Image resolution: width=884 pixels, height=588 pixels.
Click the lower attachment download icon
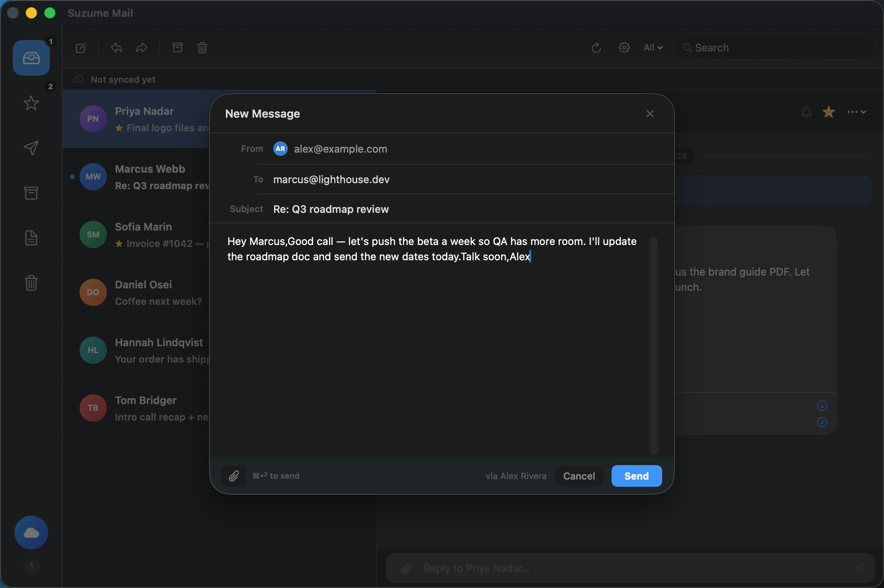click(x=822, y=422)
